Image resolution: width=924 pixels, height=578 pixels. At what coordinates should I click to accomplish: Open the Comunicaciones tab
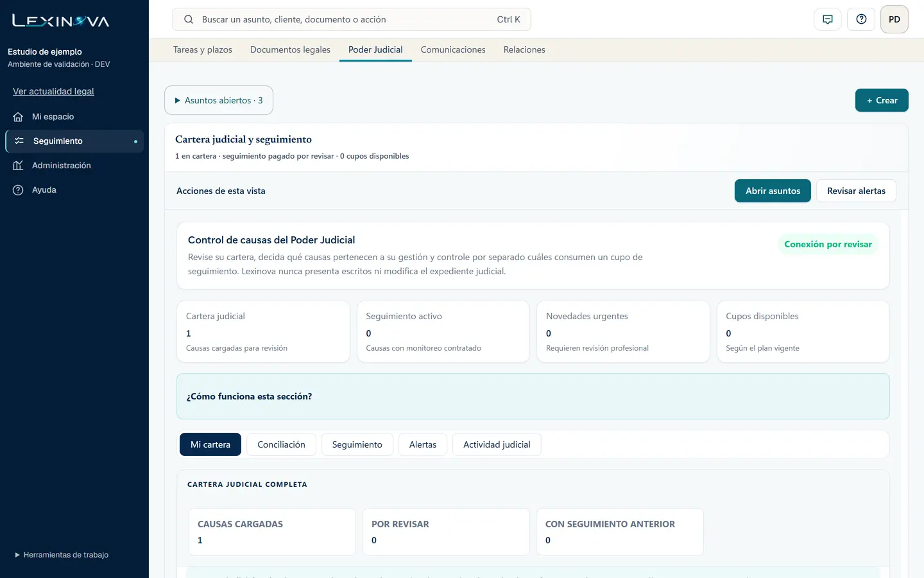pos(453,49)
